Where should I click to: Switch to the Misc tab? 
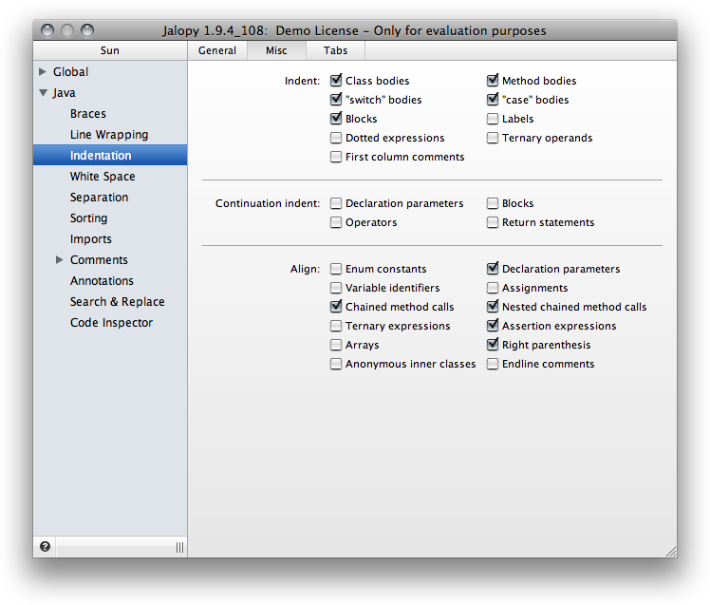[x=277, y=50]
